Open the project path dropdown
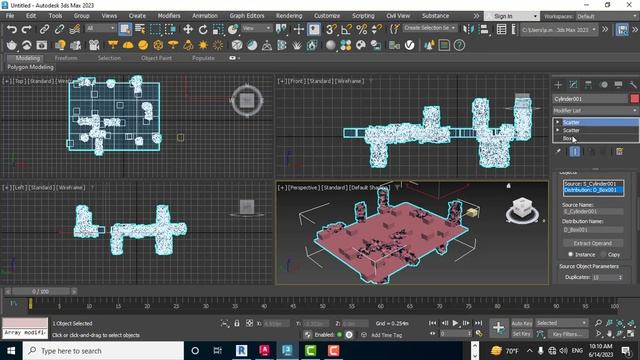Viewport: 640px width, 360px height. pyautogui.click(x=558, y=30)
